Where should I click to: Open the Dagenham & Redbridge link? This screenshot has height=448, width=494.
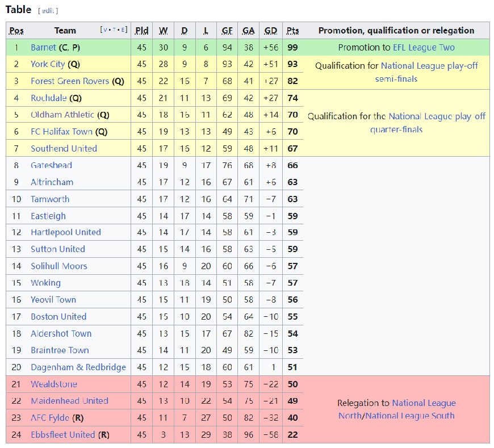point(78,367)
